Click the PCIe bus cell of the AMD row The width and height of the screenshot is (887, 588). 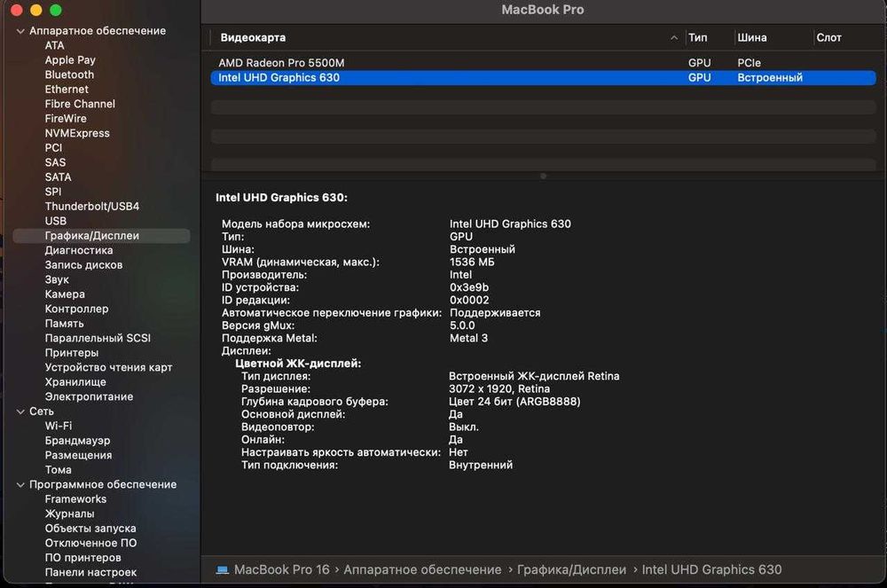pyautogui.click(x=749, y=63)
